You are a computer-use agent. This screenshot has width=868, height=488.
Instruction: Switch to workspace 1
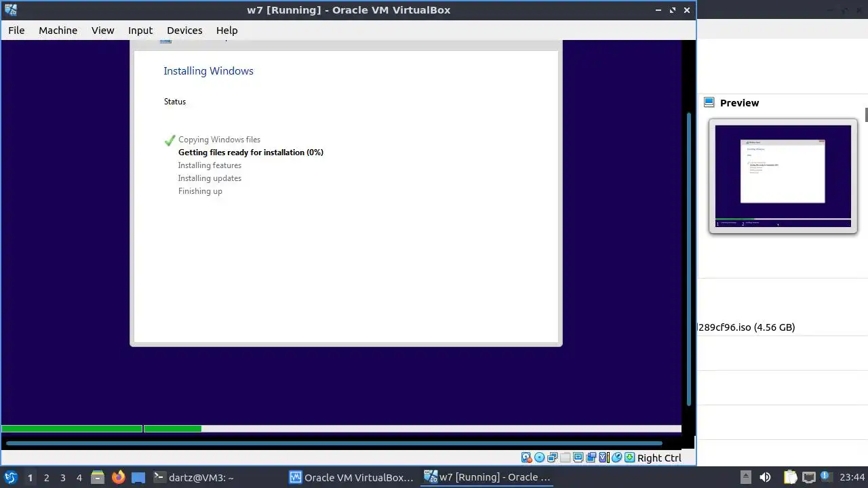[x=30, y=478]
